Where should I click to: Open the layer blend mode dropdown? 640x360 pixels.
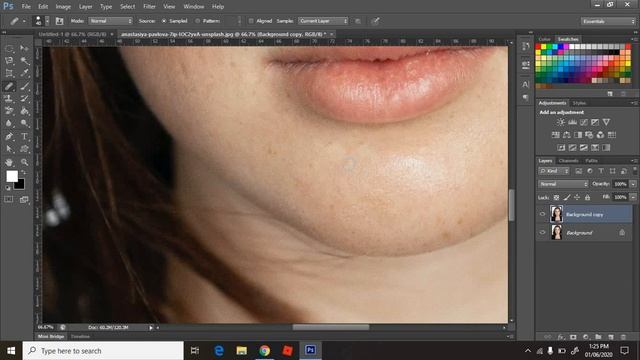(563, 184)
